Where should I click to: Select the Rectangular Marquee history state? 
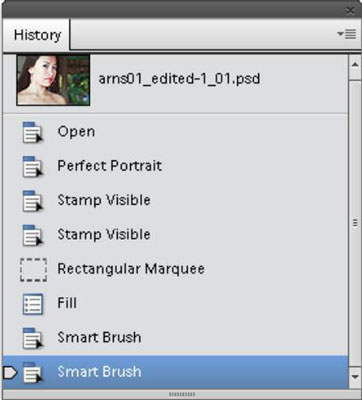176,269
